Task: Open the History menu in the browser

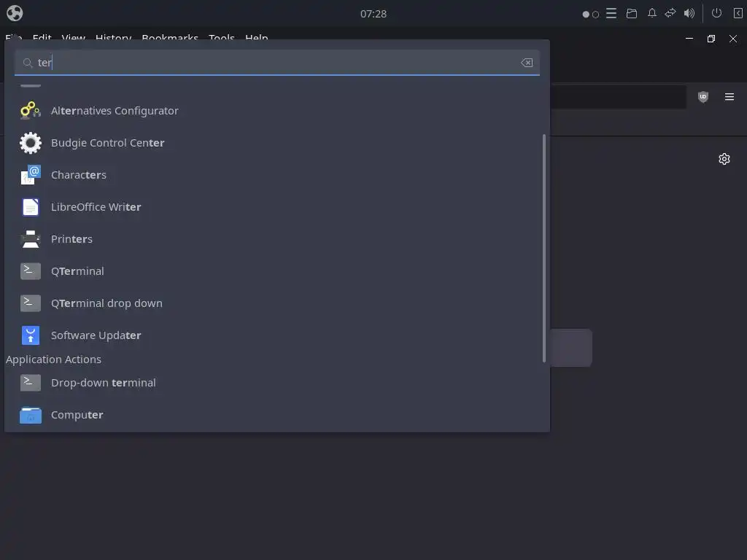Action: [113, 38]
